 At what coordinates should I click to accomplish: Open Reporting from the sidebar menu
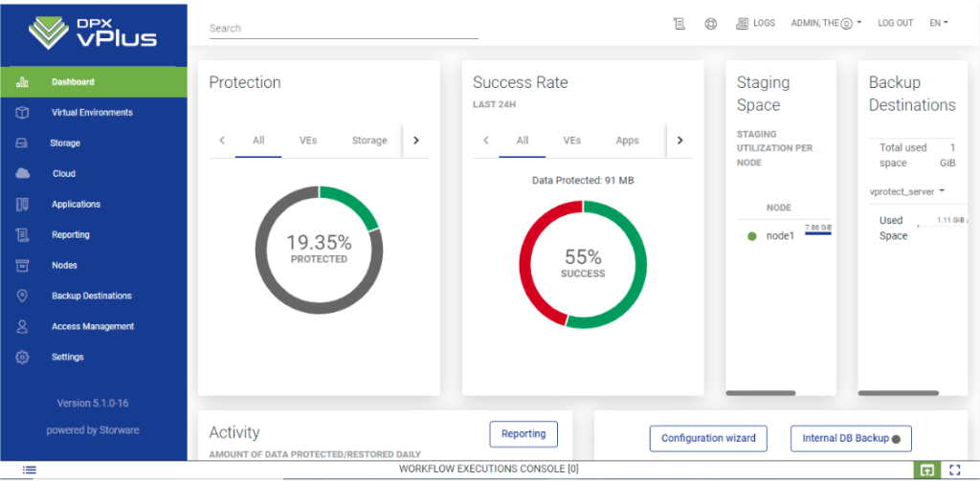[93, 235]
